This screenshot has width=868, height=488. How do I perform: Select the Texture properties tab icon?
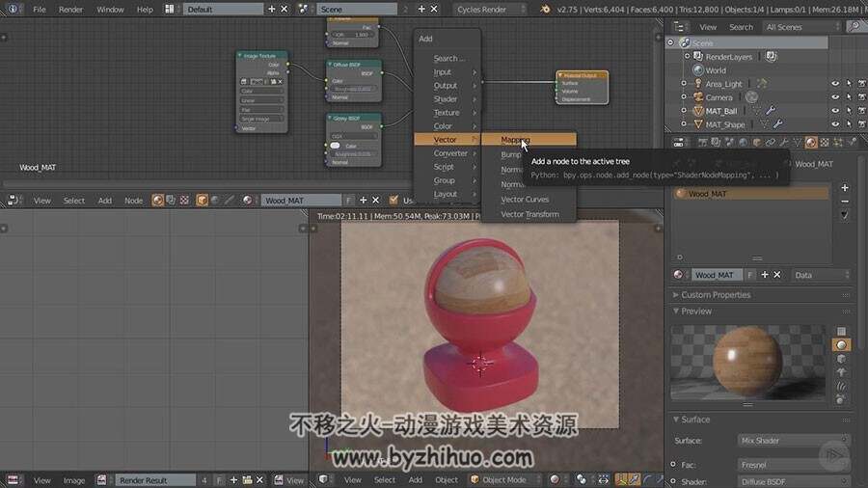(x=825, y=143)
